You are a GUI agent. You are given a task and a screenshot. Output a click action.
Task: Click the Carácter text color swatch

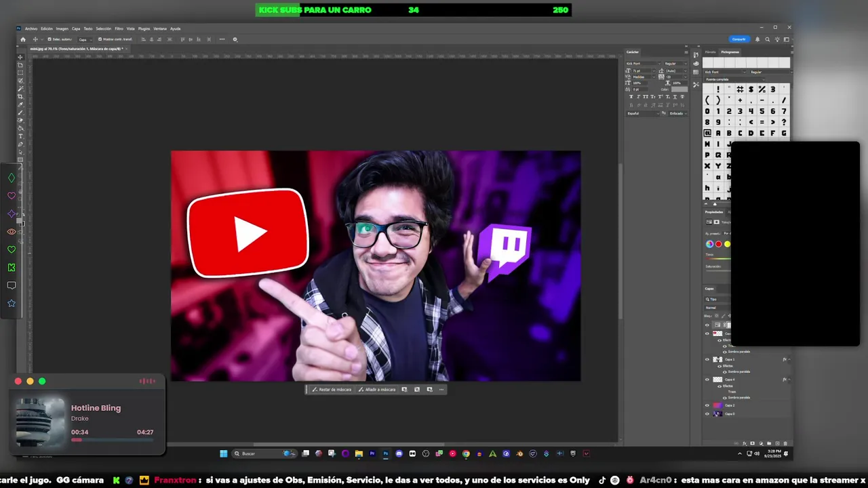[x=679, y=89]
